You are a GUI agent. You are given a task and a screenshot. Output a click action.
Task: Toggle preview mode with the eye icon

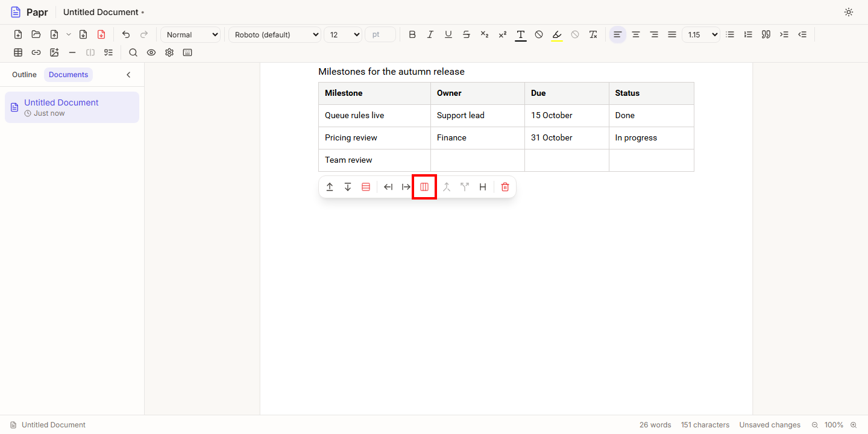click(151, 52)
